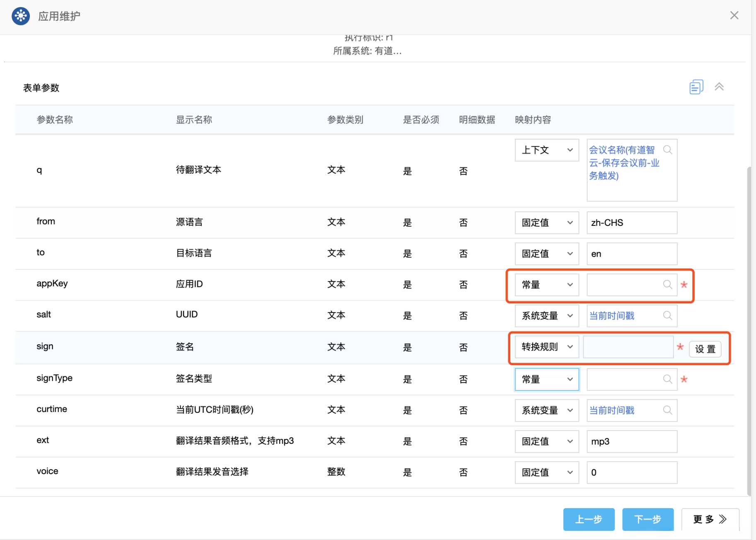Click the app logo icon next to 应用维护

(x=21, y=16)
